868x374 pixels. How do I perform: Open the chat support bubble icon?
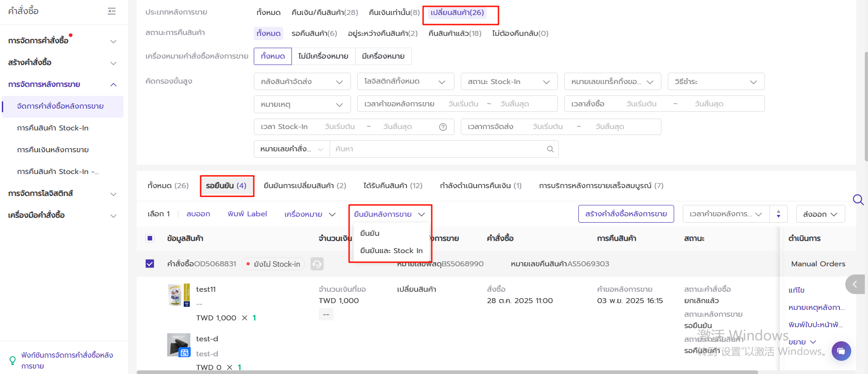(841, 351)
